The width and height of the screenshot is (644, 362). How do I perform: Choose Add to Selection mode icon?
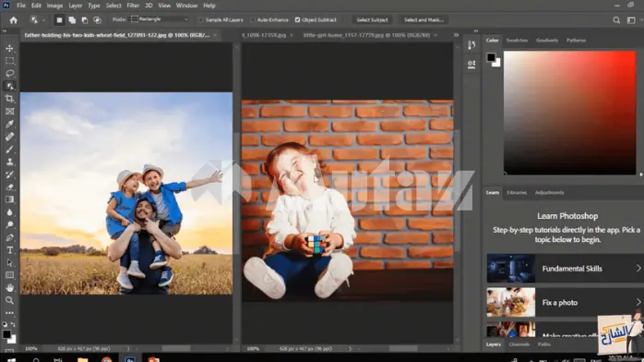72,19
